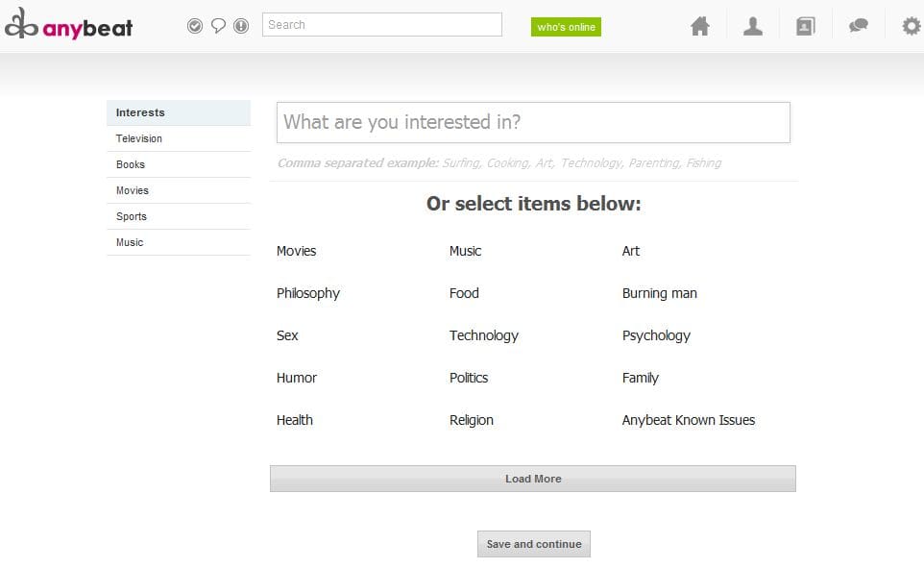This screenshot has height=568, width=924.
Task: Open the contacts book icon
Action: [805, 27]
